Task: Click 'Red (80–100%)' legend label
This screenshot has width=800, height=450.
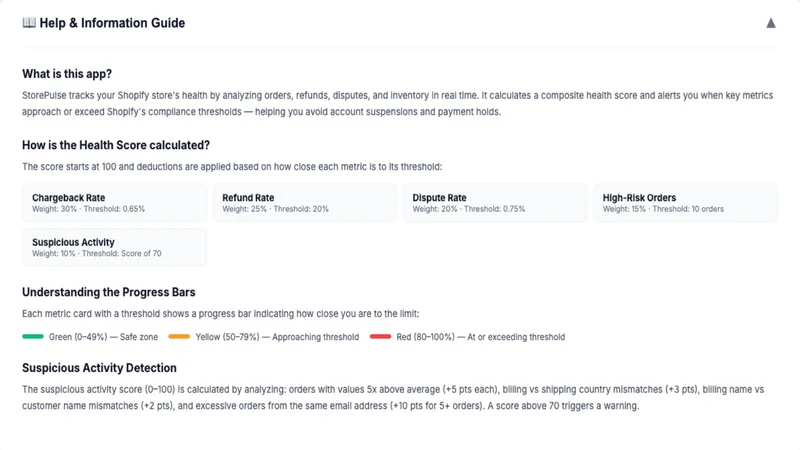Action: point(426,337)
